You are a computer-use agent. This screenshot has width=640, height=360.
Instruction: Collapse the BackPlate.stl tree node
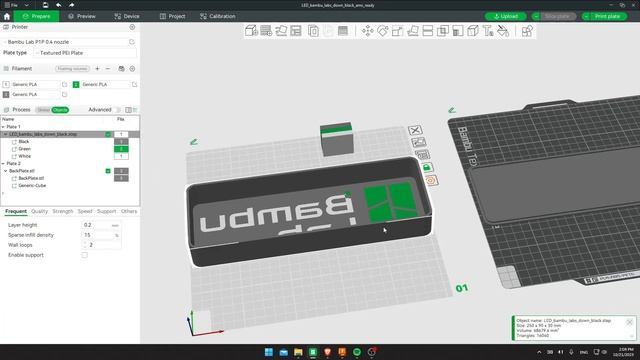tap(6, 171)
